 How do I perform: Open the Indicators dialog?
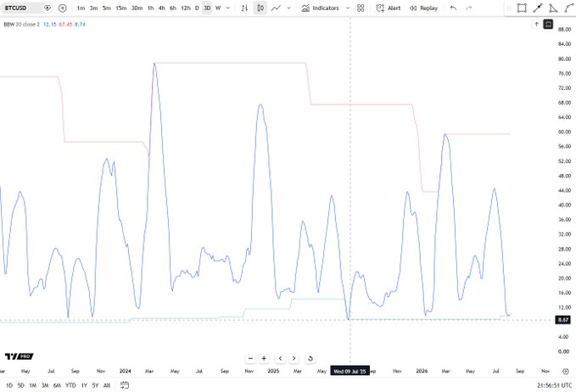[x=321, y=8]
